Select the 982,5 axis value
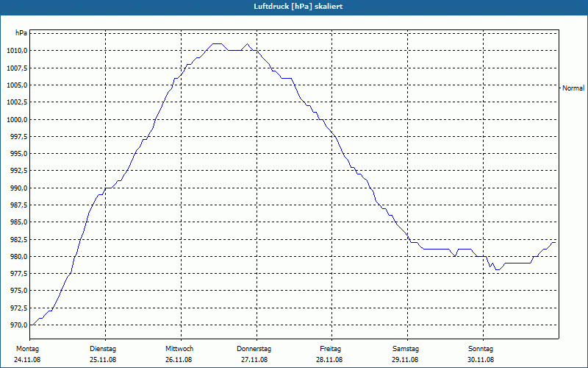Screen dimensions: 588x368 pyautogui.click(x=18, y=240)
